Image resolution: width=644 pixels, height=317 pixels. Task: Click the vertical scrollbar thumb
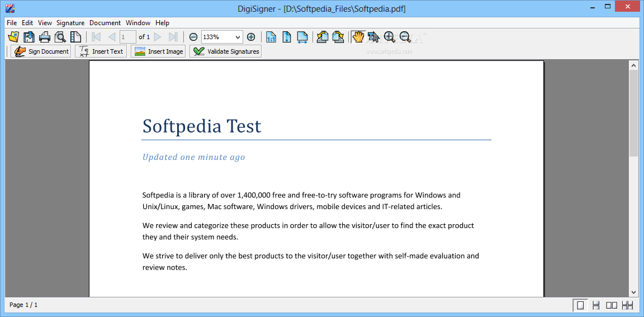634,112
